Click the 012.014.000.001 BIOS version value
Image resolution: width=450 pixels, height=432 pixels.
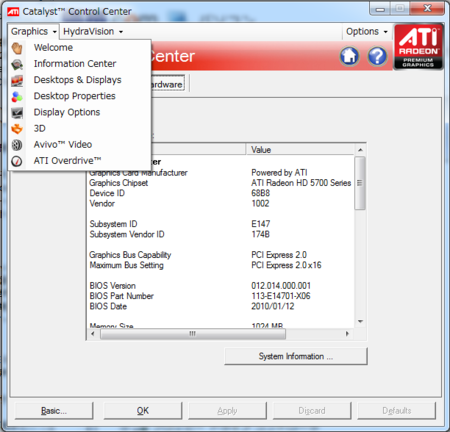click(281, 286)
